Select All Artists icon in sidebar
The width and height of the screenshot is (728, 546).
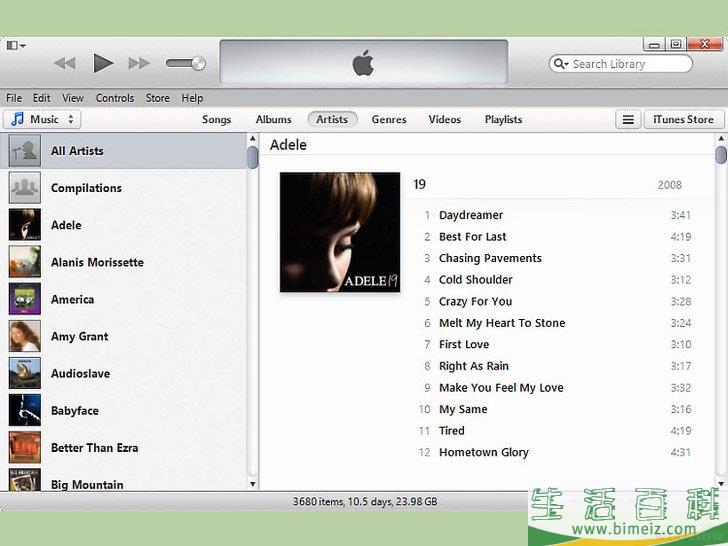pos(25,151)
